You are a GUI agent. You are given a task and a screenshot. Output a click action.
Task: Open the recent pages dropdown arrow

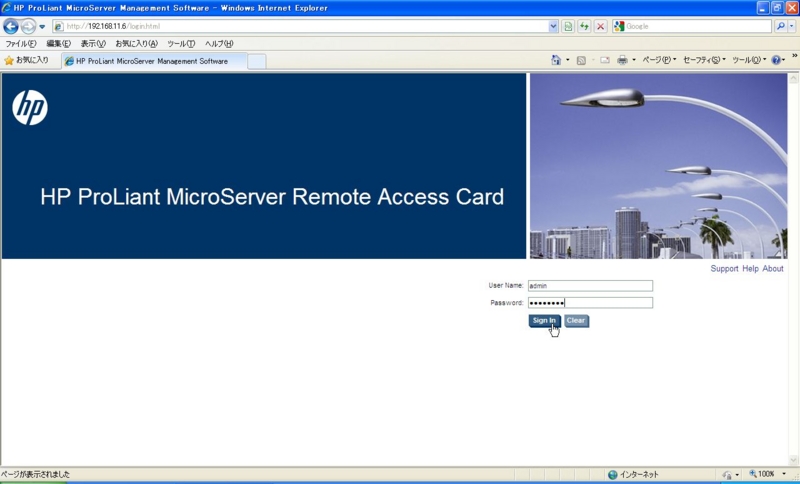click(x=42, y=27)
